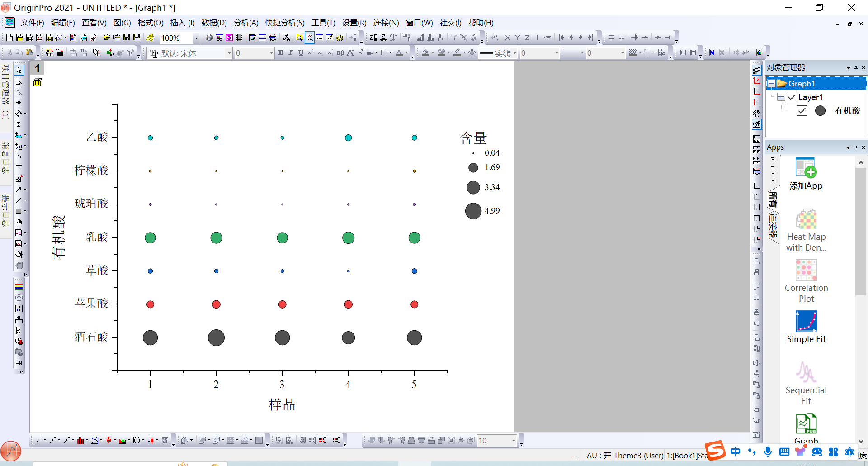868x466 pixels.
Task: Select the Text tool in the tools toolbar
Action: (19, 167)
